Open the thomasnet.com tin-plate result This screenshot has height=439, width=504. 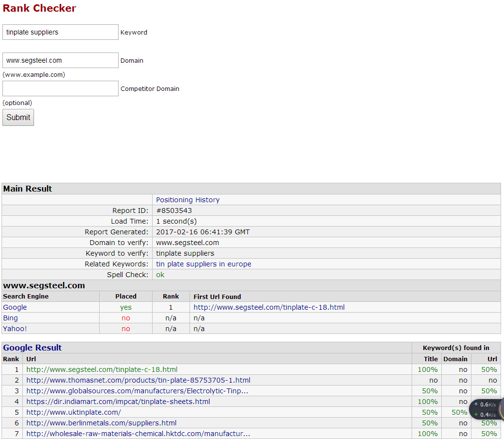138,380
